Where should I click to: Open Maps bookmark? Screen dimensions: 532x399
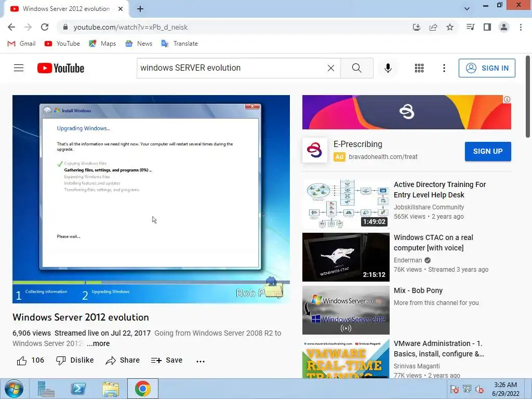coord(102,44)
